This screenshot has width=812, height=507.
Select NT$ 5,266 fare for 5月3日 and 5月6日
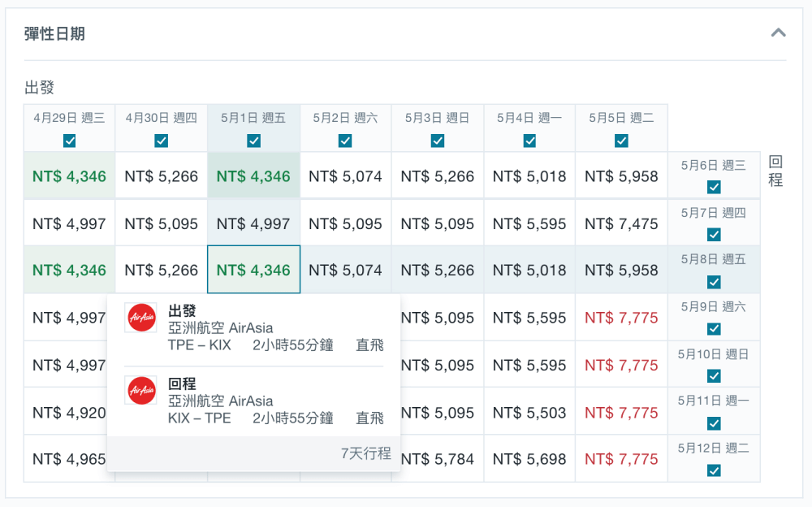(438, 175)
